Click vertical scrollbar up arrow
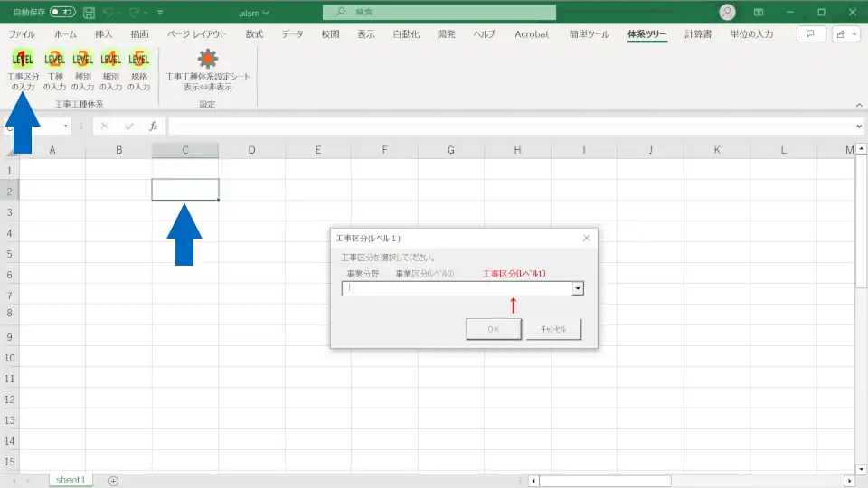Screen dimensions: 868x488 pos(861,149)
